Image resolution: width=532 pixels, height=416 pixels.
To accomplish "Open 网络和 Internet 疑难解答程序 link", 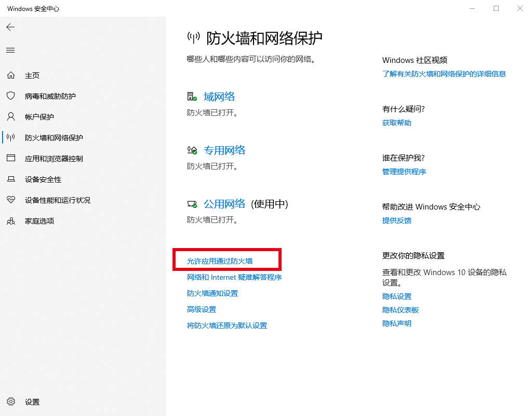I will (x=234, y=277).
